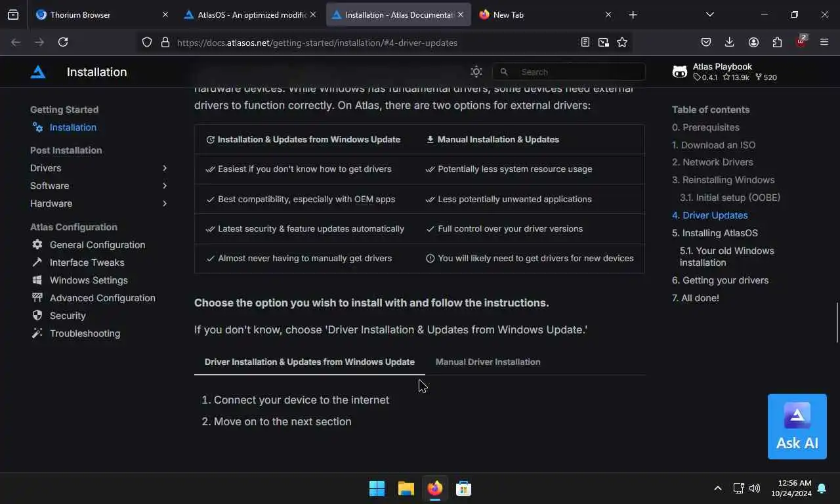The image size is (840, 504).
Task: Click the browser Forward arrow
Action: tap(39, 42)
